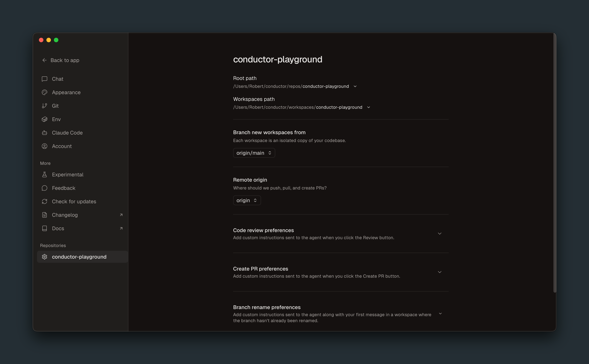The height and width of the screenshot is (364, 589).
Task: Click the gear icon beside conductor-playground
Action: (45, 257)
